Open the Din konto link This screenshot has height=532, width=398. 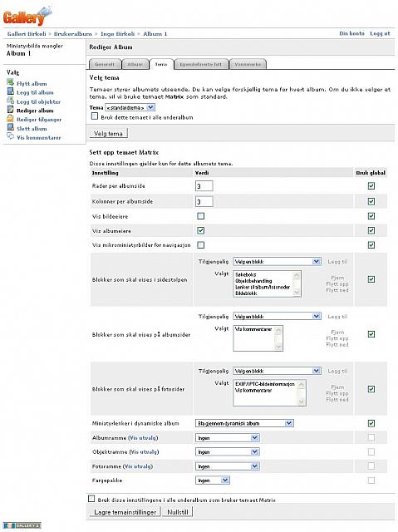coord(352,33)
